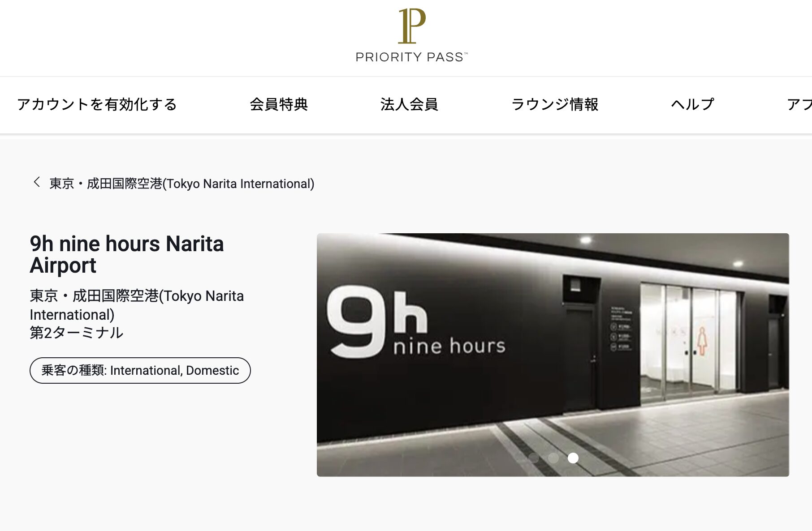The height and width of the screenshot is (531, 812).
Task: Select the first carousel dot
Action: [533, 458]
